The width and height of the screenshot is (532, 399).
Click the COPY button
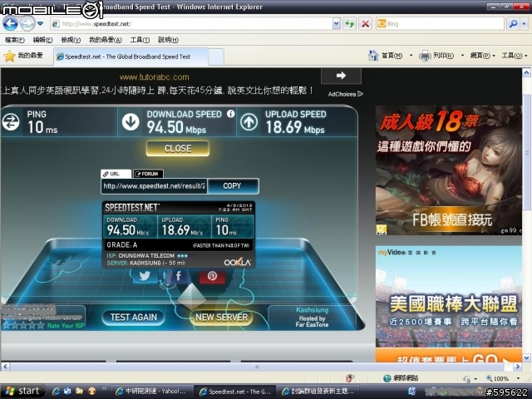pos(233,186)
